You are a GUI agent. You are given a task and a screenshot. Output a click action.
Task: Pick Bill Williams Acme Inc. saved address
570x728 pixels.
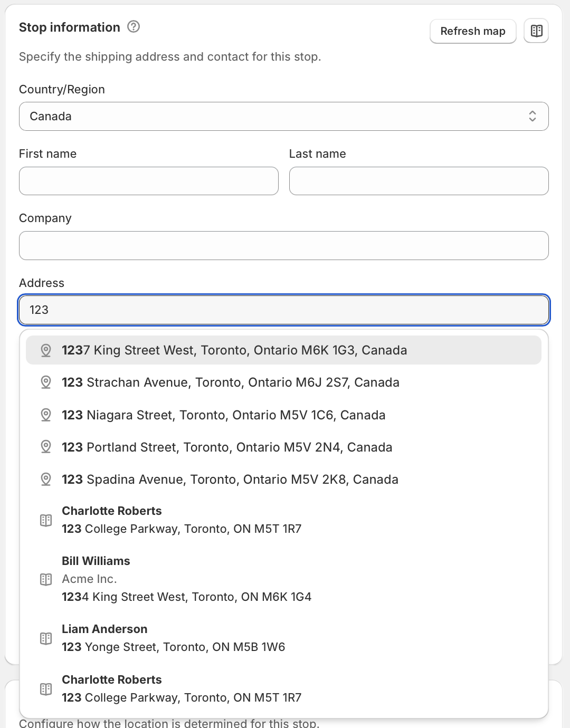click(x=284, y=579)
